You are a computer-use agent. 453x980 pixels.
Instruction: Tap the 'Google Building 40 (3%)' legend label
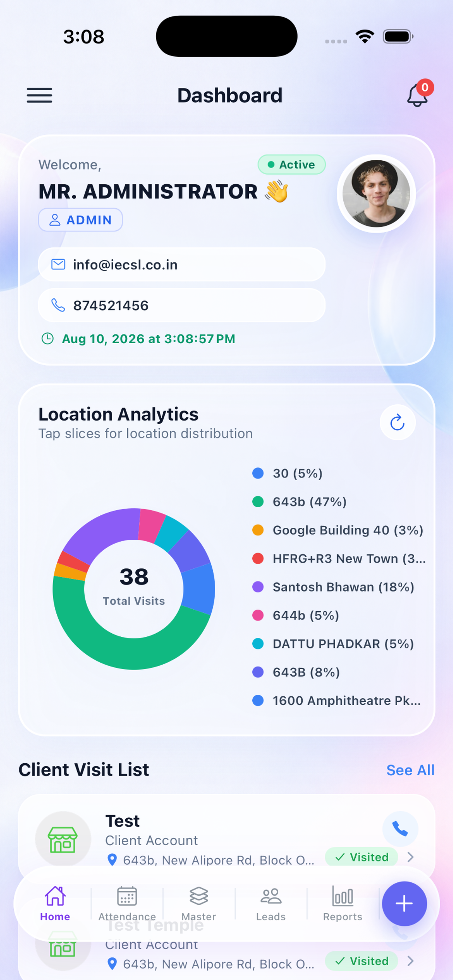coord(348,530)
